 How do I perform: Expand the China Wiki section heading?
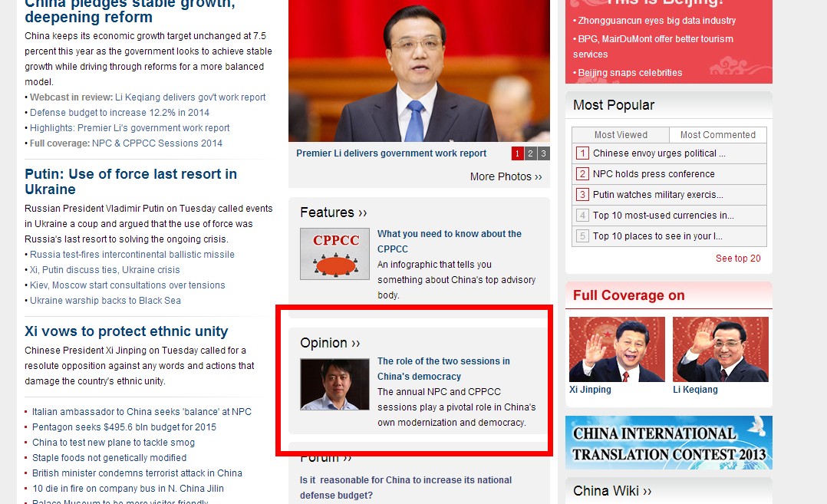point(612,491)
